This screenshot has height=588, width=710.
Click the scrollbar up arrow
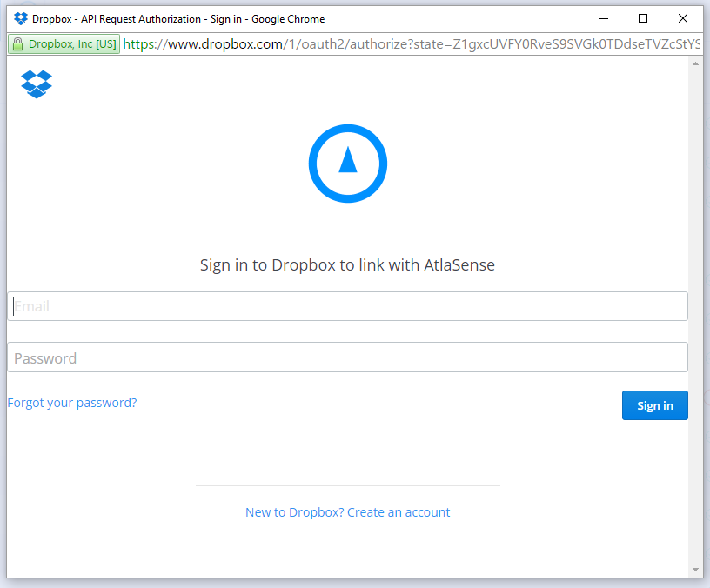point(695,63)
